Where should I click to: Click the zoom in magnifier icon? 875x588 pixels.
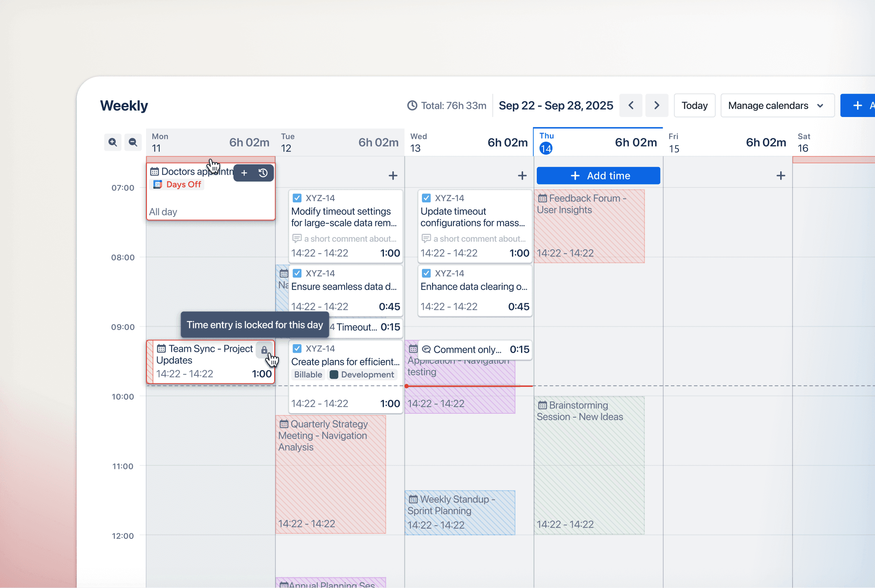point(113,142)
